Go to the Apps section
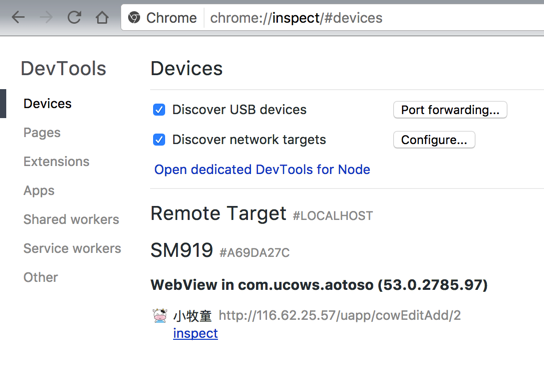The image size is (544, 374). pos(39,191)
